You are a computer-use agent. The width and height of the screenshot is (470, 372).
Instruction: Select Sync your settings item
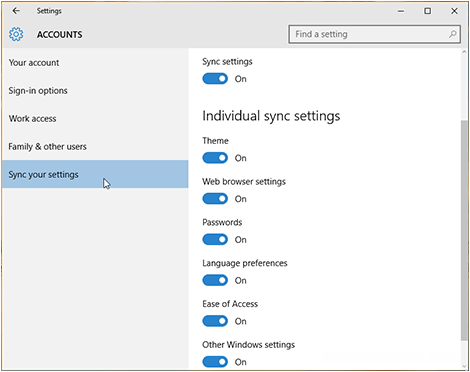[95, 174]
